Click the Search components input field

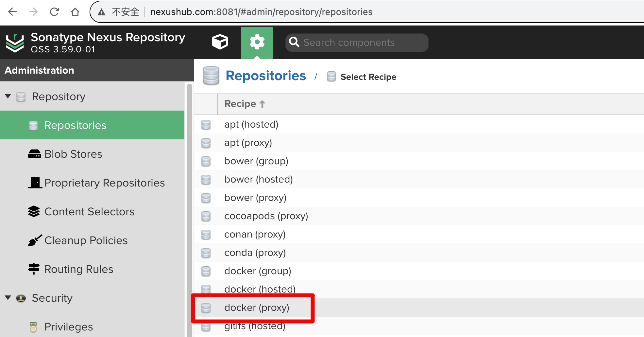[360, 43]
